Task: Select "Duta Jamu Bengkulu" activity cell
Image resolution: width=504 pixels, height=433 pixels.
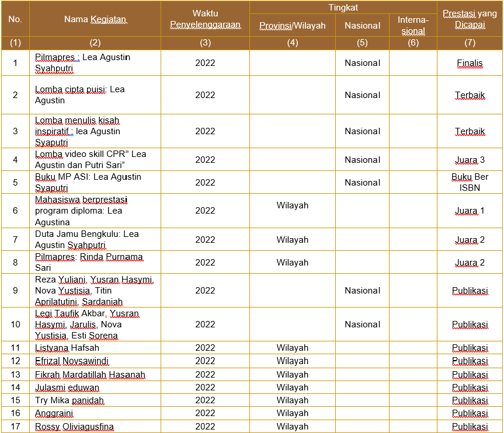Action: coord(86,239)
